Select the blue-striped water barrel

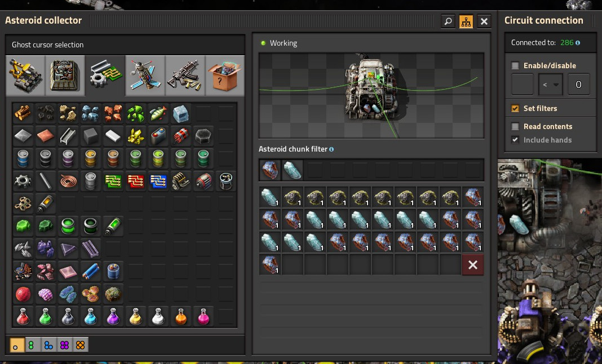[23, 158]
